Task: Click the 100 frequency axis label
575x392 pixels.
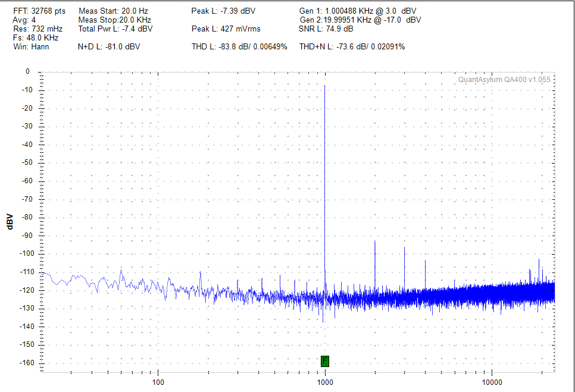Action: click(158, 382)
